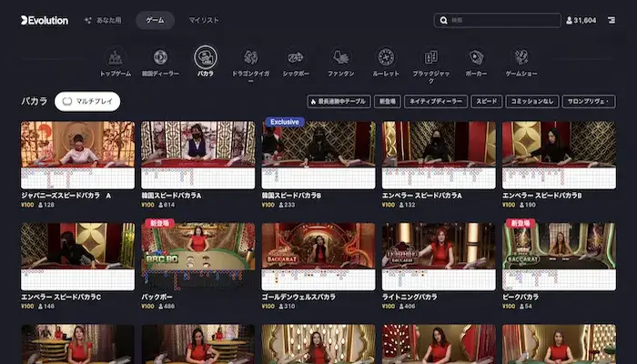Screen dimensions: 637x364
Task: Select the ルーレット wheel icon
Action: (386, 57)
